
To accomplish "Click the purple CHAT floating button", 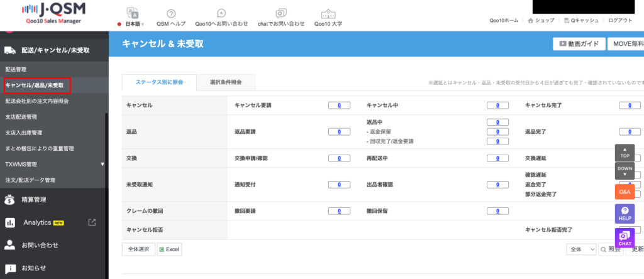I will [625, 238].
